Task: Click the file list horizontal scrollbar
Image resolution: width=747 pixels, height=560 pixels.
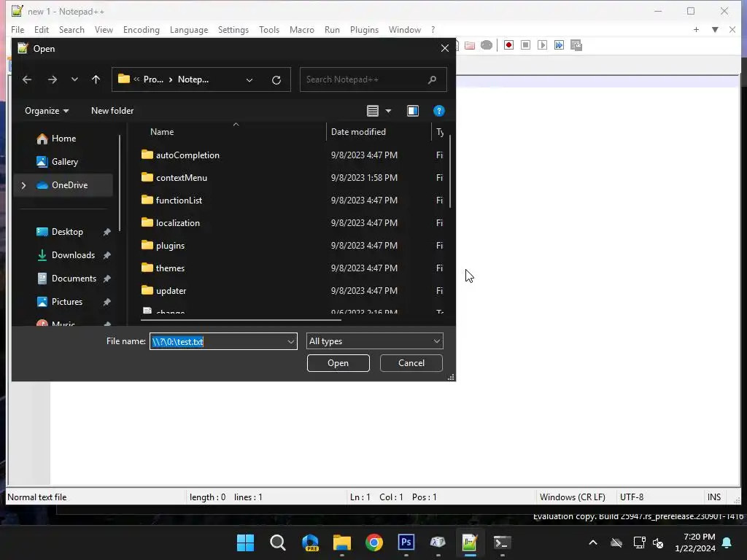Action: (241, 321)
